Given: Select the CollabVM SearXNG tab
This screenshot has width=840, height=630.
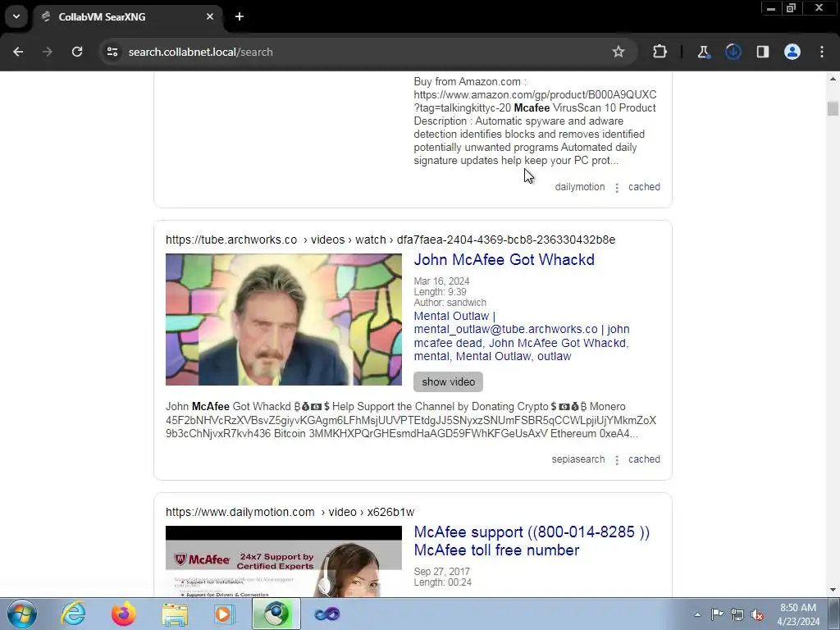Looking at the screenshot, I should tap(129, 16).
